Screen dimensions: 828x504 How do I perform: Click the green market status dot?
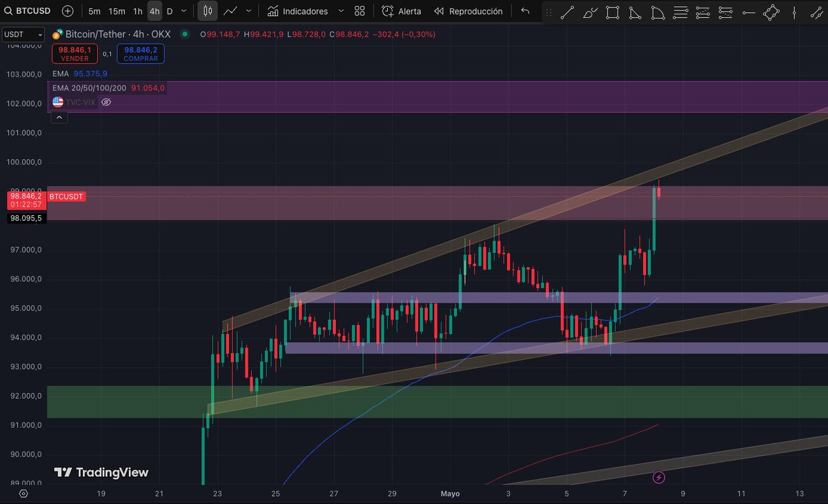184,34
